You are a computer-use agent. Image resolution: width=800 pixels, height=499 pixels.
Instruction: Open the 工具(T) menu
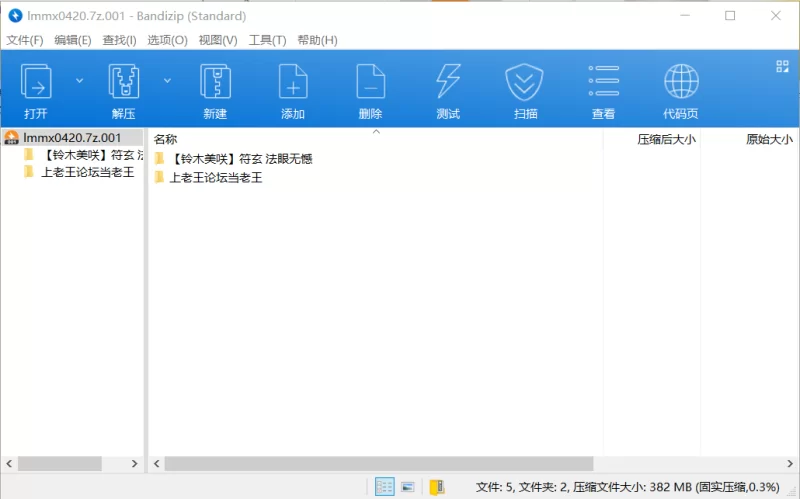(x=267, y=40)
